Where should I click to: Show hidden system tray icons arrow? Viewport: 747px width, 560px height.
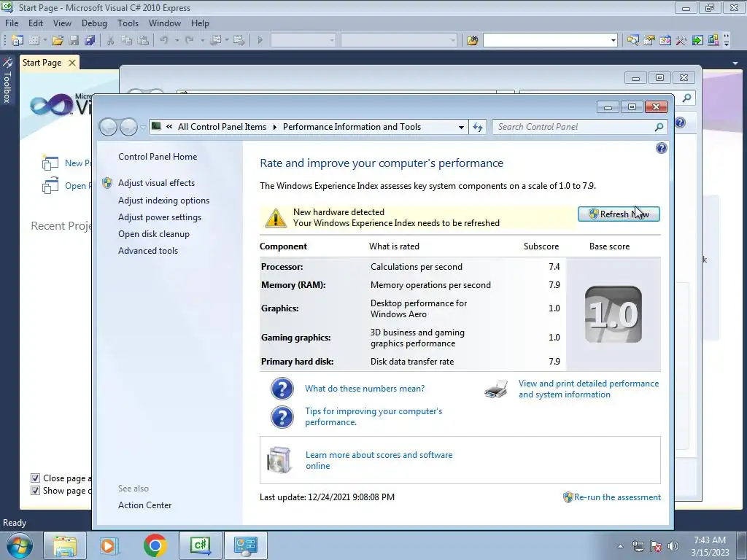pos(620,546)
